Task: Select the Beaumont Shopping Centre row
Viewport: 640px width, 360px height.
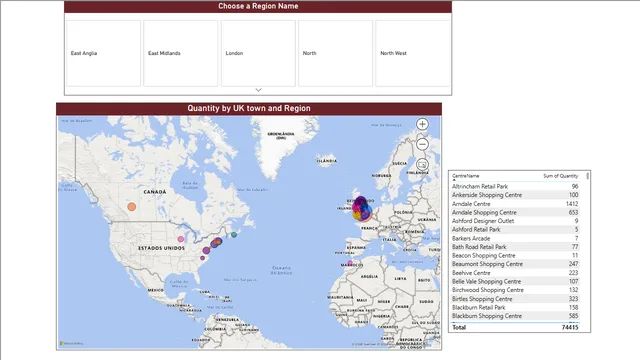Action: pyautogui.click(x=515, y=264)
